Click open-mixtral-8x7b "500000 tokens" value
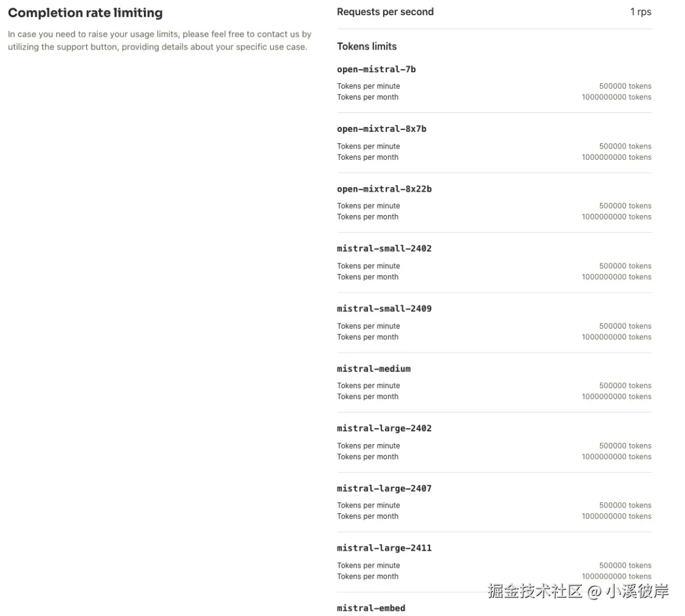 (x=625, y=147)
